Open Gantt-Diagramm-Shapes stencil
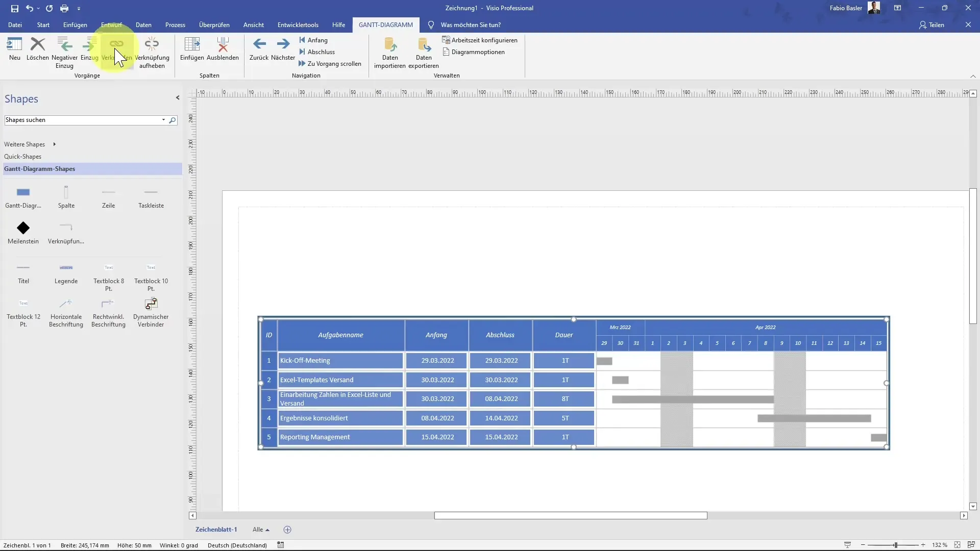This screenshot has height=551, width=980. click(92, 169)
